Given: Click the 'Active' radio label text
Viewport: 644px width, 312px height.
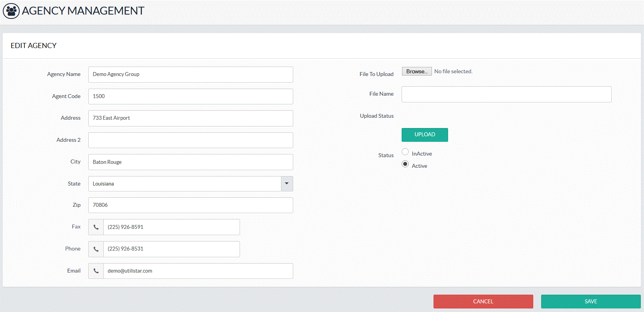Looking at the screenshot, I should 419,166.
